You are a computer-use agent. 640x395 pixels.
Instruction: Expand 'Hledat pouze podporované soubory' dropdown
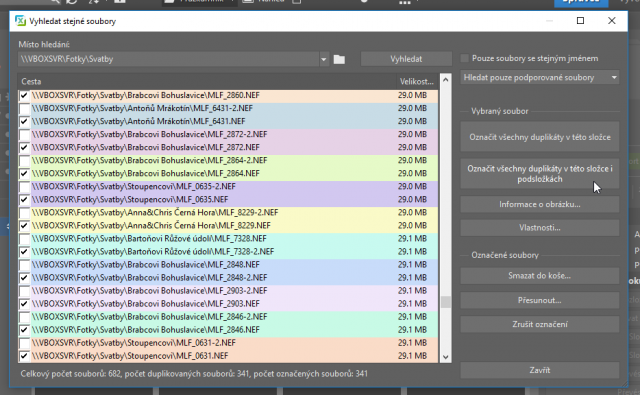coord(614,78)
